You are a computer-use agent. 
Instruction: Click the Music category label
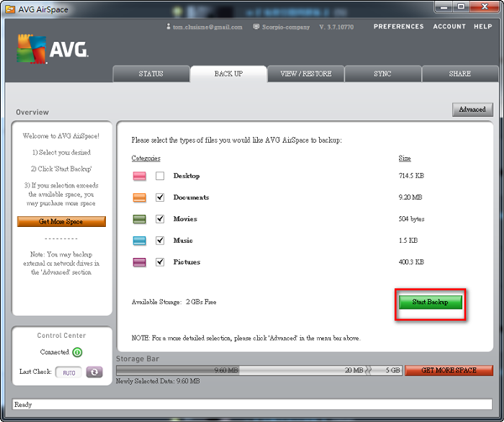point(183,240)
